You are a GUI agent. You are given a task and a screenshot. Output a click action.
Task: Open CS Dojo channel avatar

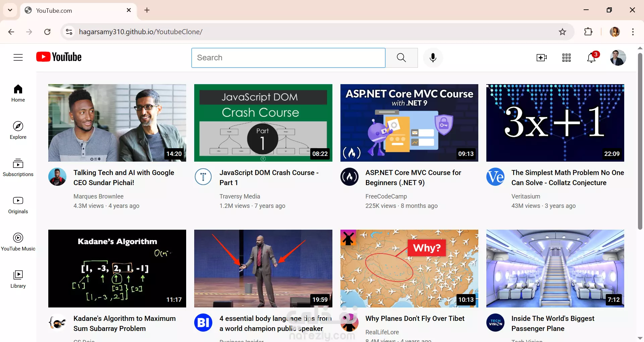click(57, 323)
